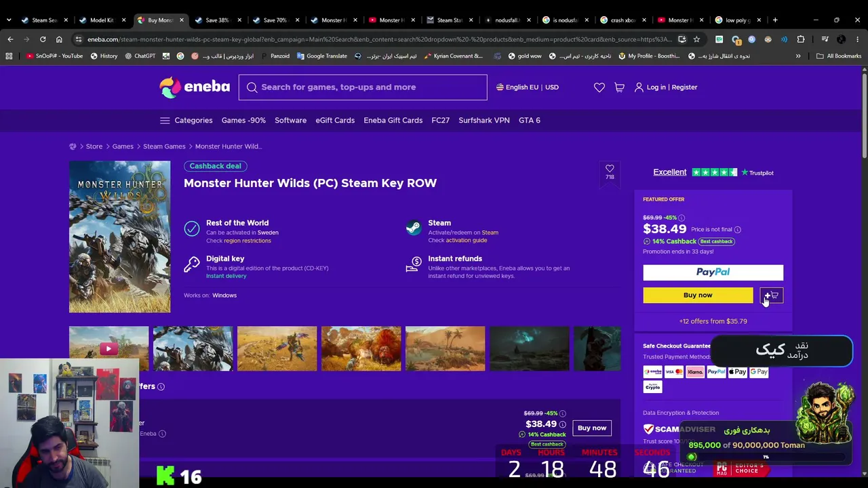Click the outlined Buy now button in the offers list
The image size is (868, 488).
click(x=592, y=428)
